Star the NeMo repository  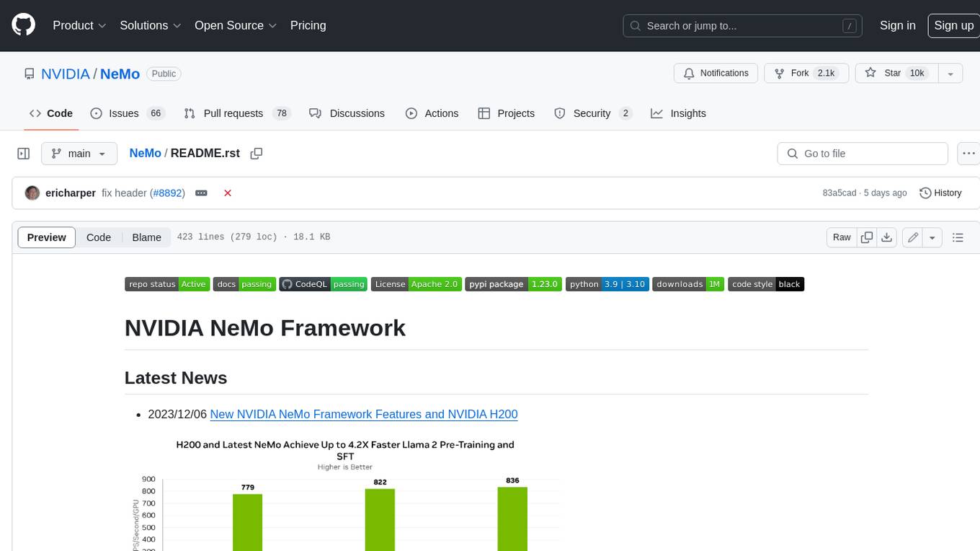[x=896, y=74]
